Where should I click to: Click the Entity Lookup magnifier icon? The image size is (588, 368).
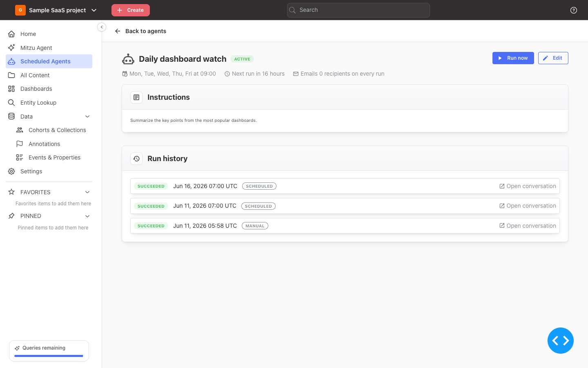coord(11,103)
